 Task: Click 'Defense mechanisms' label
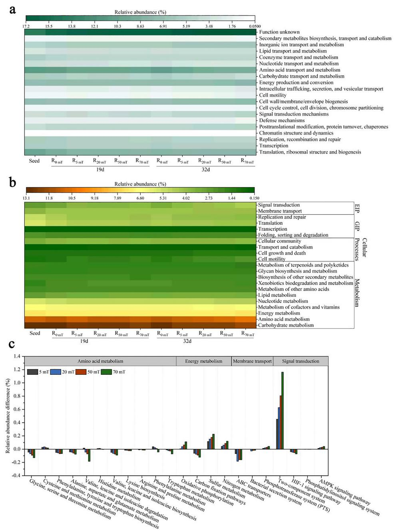pos(282,121)
